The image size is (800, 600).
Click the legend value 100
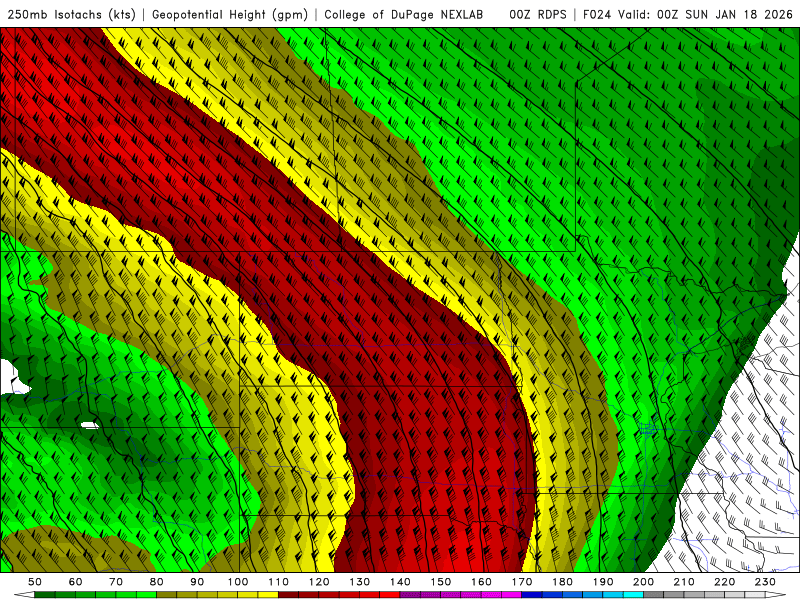tap(238, 582)
